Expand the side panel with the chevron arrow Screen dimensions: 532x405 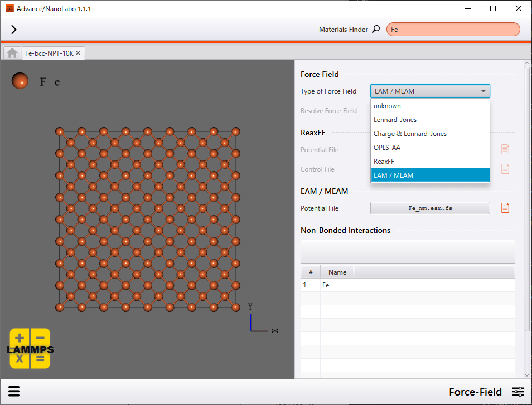(13, 30)
